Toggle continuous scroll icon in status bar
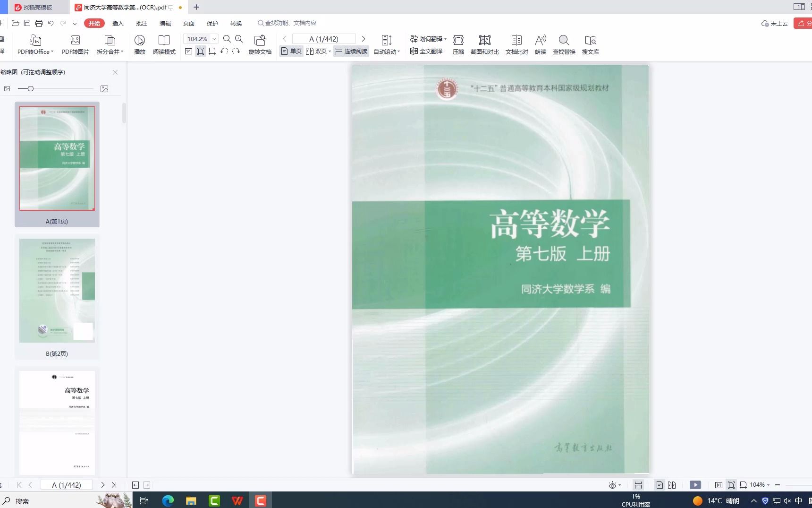 coord(638,485)
